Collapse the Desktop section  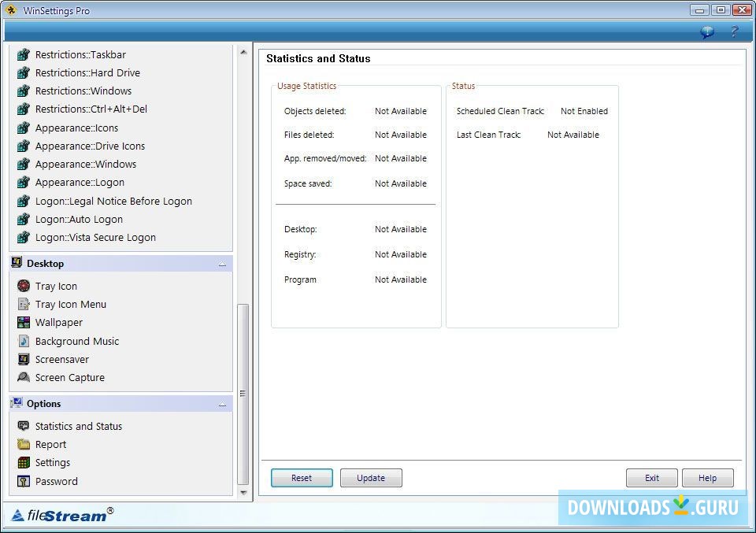pos(222,264)
